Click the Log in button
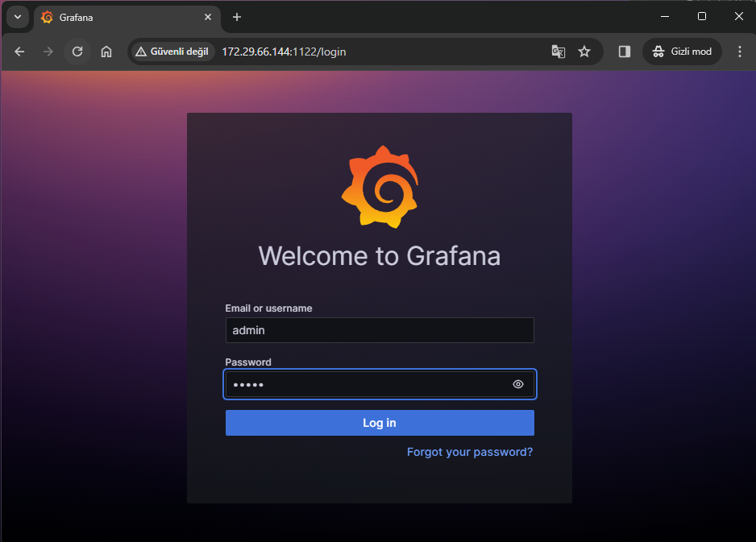The image size is (756, 542). [380, 423]
